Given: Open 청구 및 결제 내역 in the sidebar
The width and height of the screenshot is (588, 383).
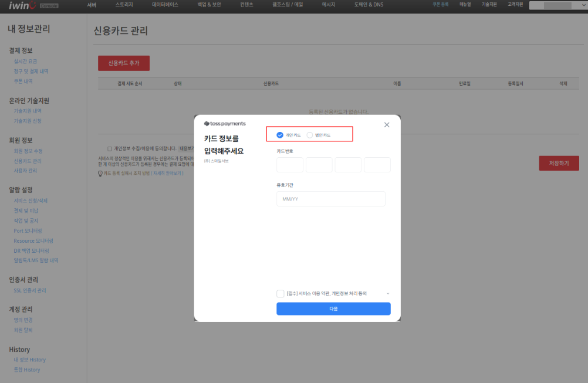Looking at the screenshot, I should pos(31,72).
